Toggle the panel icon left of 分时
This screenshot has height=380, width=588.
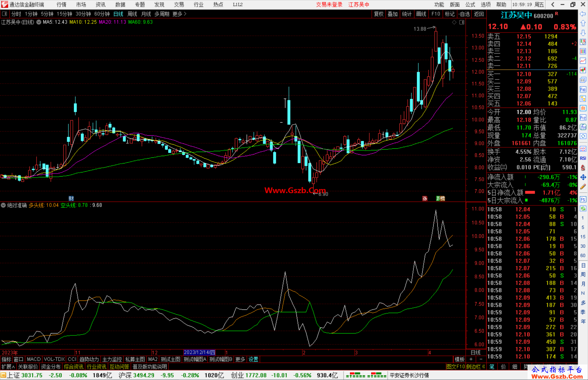click(x=4, y=14)
